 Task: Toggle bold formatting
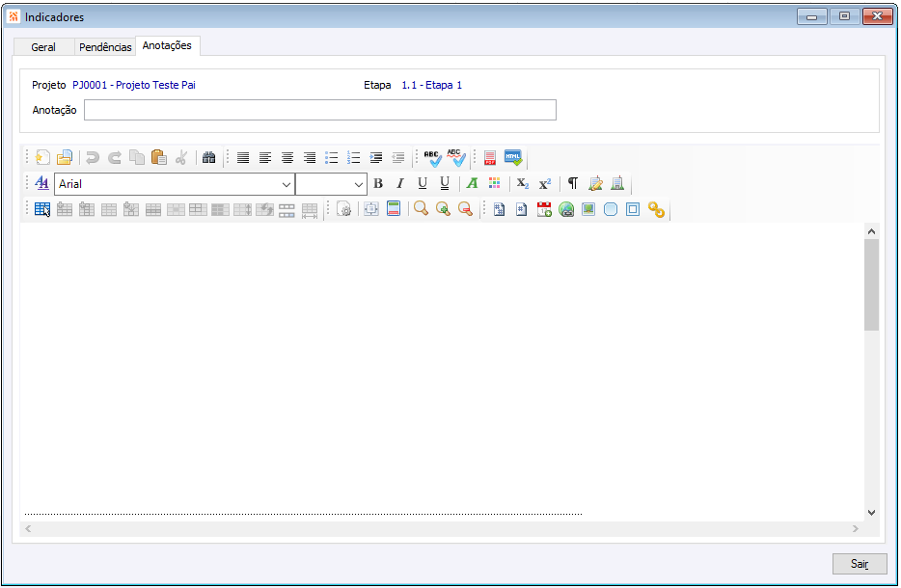click(x=378, y=183)
